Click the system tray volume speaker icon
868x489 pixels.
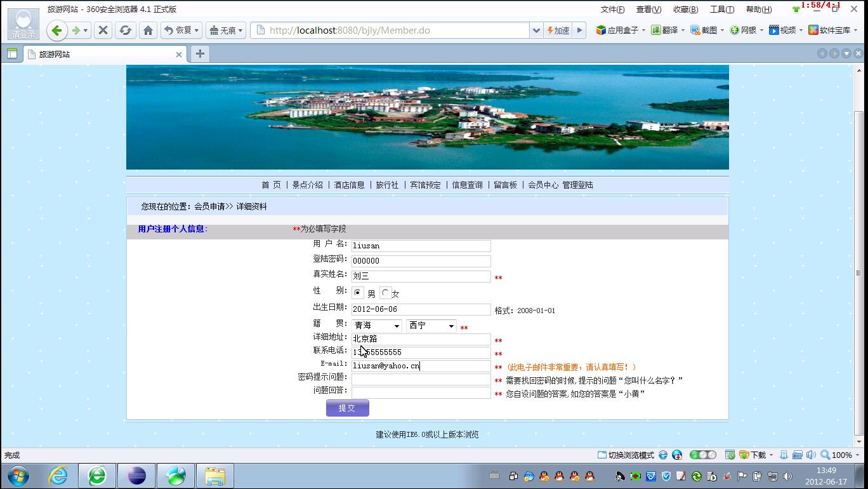(787, 476)
